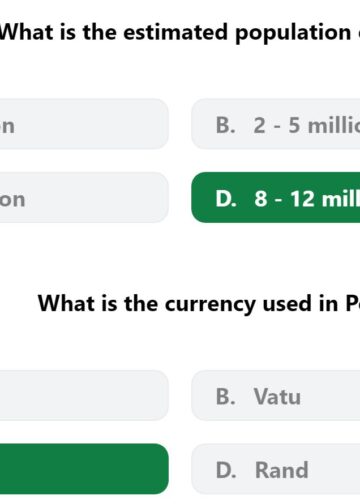The image size is (360, 504).
Task: Choose the gray population option ending in 'on'
Action: (84, 198)
